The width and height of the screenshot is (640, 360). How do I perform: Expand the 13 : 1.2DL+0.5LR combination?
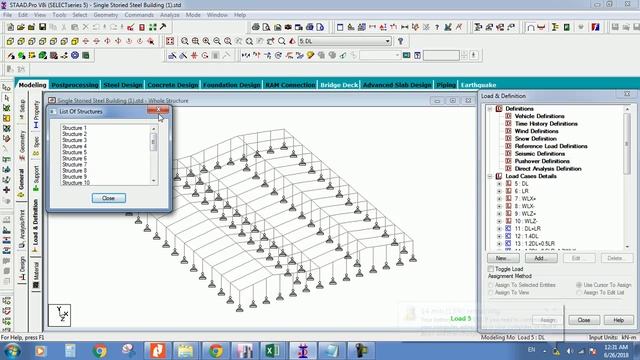[x=499, y=244]
